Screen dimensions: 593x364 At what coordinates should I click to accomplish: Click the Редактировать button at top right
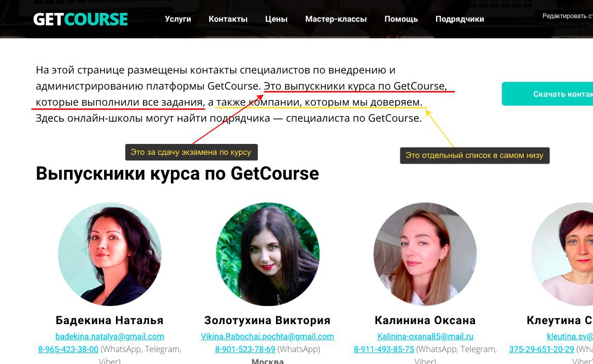click(564, 16)
